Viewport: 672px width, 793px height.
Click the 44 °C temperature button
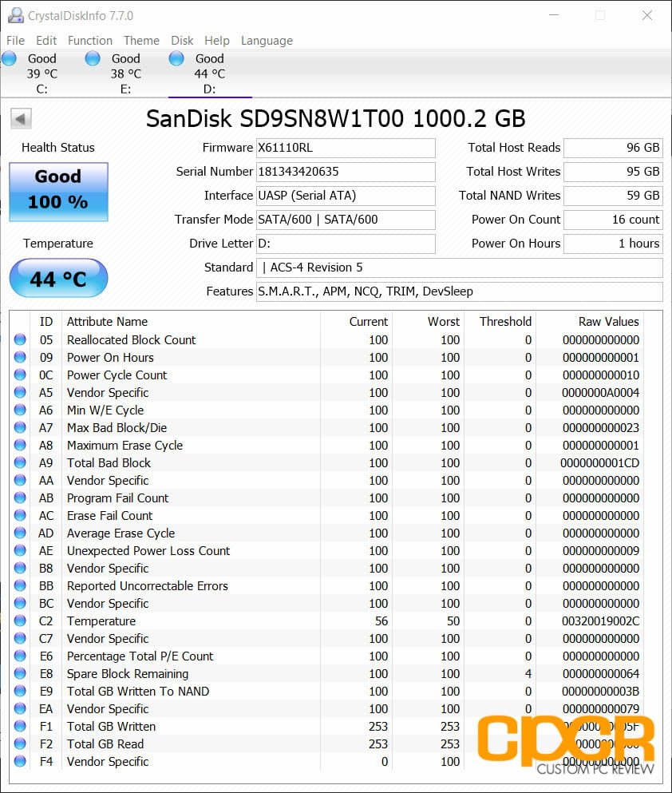[x=58, y=278]
